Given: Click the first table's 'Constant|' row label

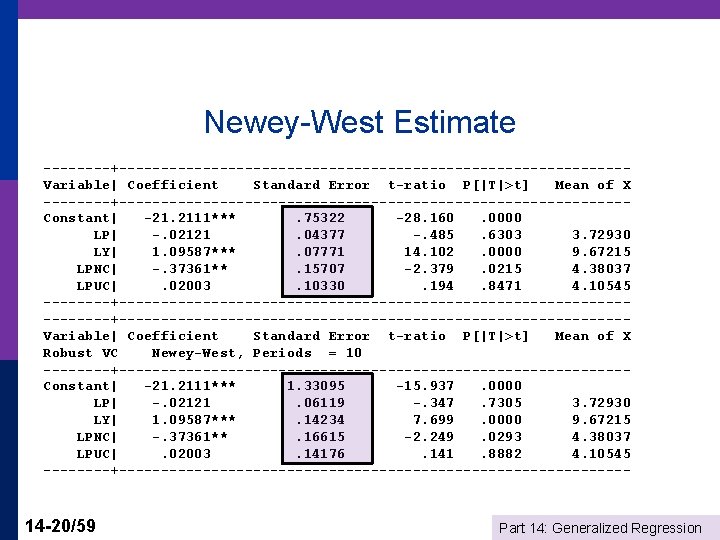Looking at the screenshot, I should click(80, 218).
